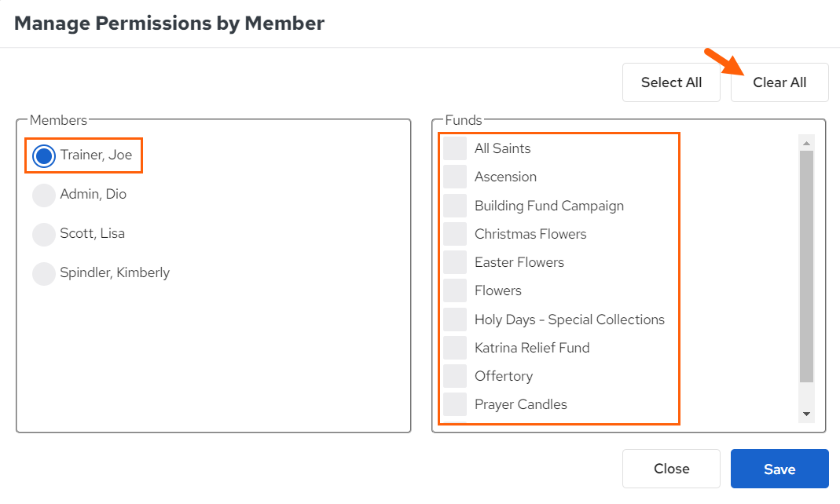Select the Trainer, Joe radio button
This screenshot has height=504, width=840.
[44, 155]
